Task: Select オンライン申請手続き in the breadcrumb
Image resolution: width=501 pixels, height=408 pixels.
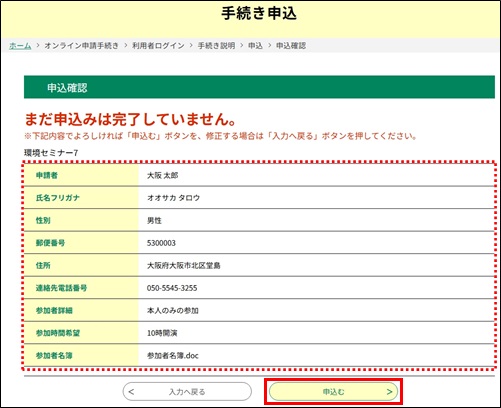Action: (81, 46)
